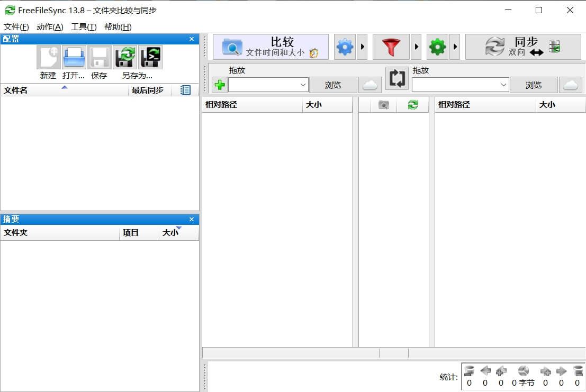
Task: Open the 文件(F) menu
Action: click(x=16, y=27)
